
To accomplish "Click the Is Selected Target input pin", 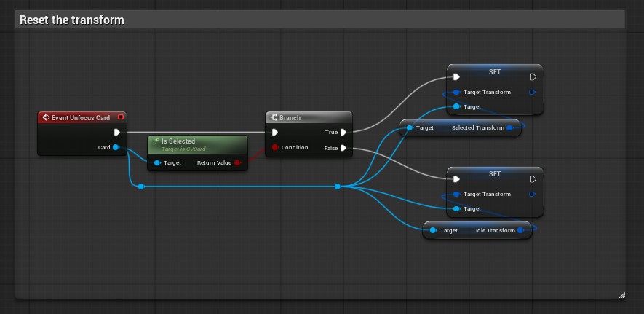I will click(157, 162).
